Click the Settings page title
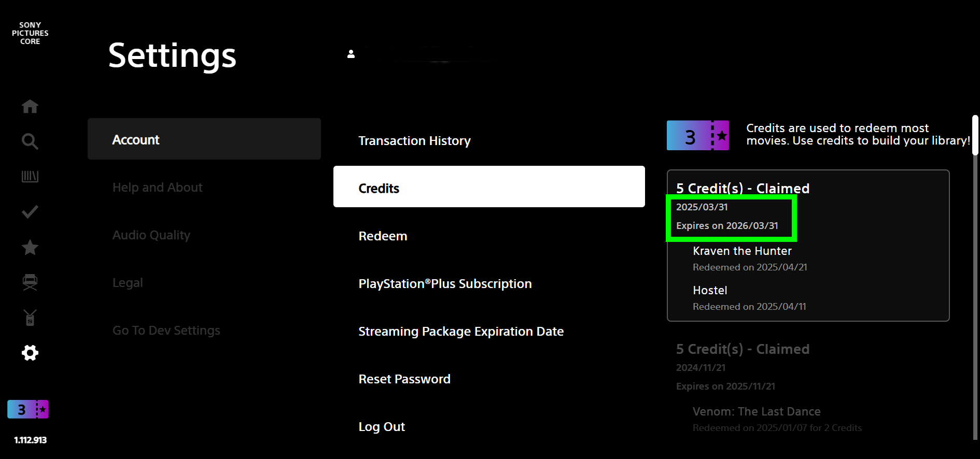This screenshot has width=980, height=459. pyautogui.click(x=172, y=55)
